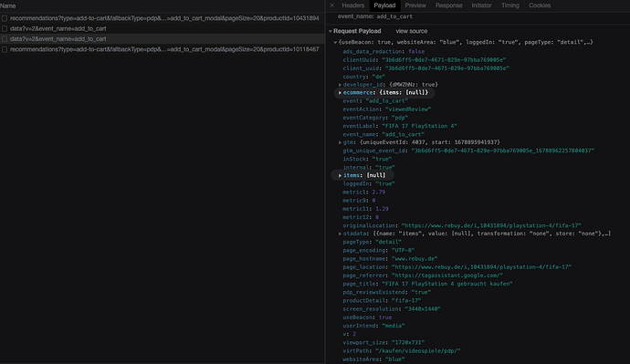Click the internal "true" value
Screen dimensions: 630x364
(x=385, y=167)
